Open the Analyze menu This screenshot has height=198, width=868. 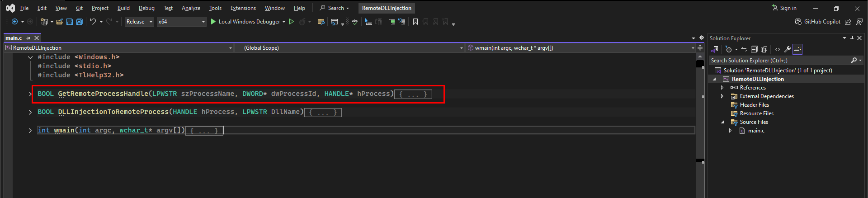191,8
